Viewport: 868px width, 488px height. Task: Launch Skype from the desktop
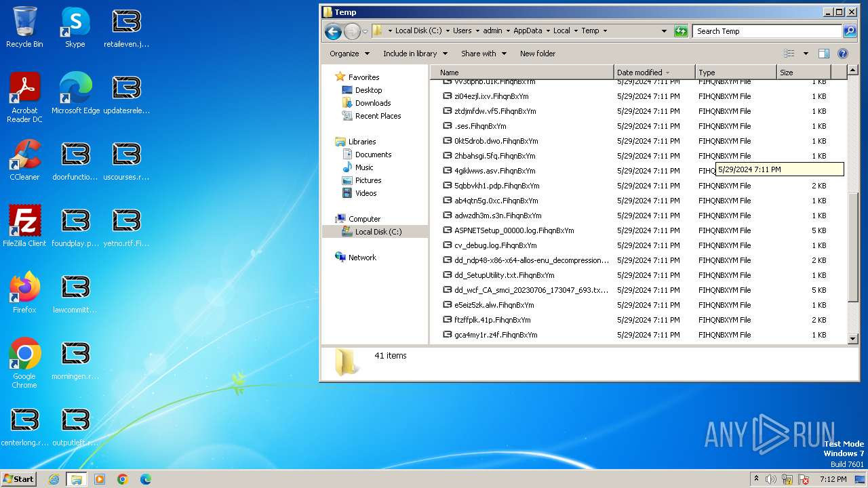click(x=75, y=27)
